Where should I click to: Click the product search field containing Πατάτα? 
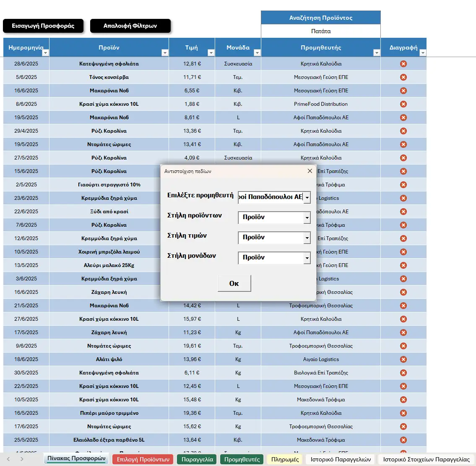click(320, 31)
